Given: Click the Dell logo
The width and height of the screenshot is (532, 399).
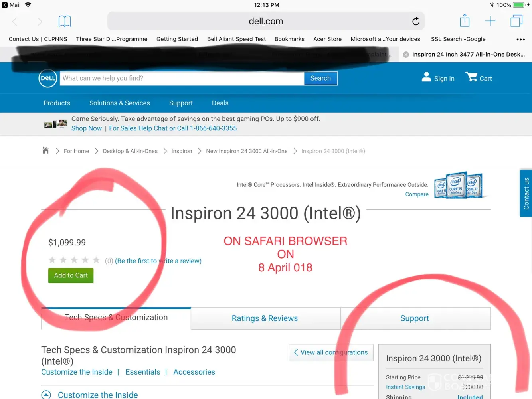Looking at the screenshot, I should pos(48,79).
